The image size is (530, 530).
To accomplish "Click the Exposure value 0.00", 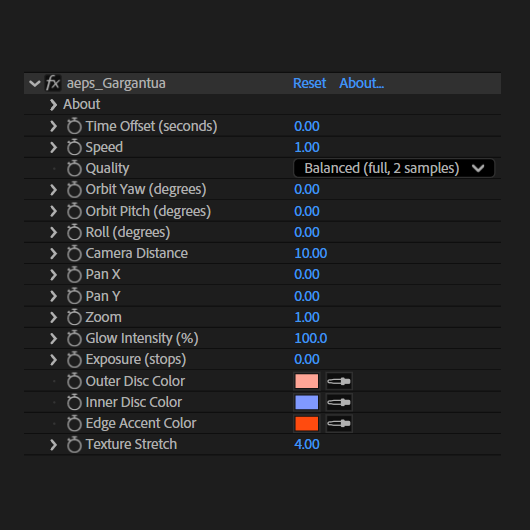I will pos(307,360).
